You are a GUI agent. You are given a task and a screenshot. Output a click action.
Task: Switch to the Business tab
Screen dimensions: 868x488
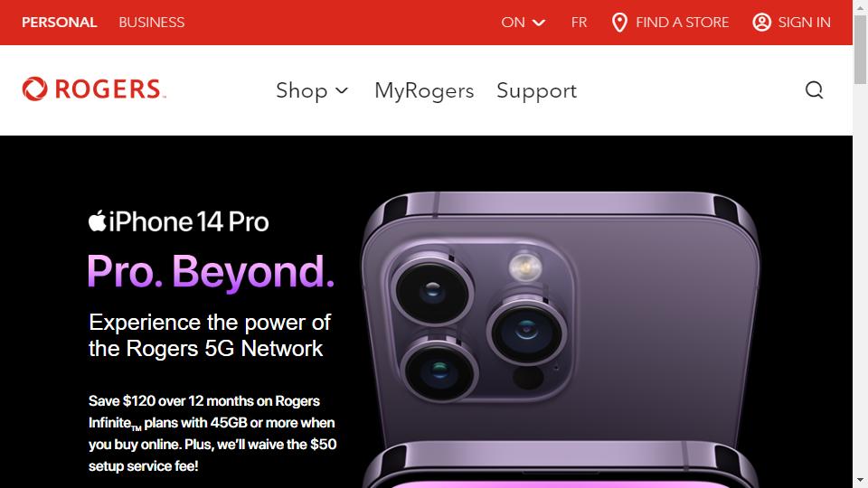[x=152, y=22]
